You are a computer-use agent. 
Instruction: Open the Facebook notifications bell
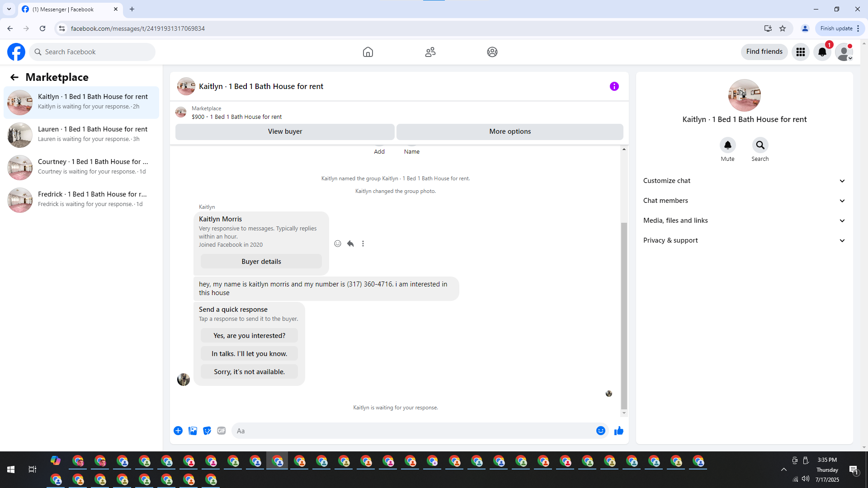point(822,52)
